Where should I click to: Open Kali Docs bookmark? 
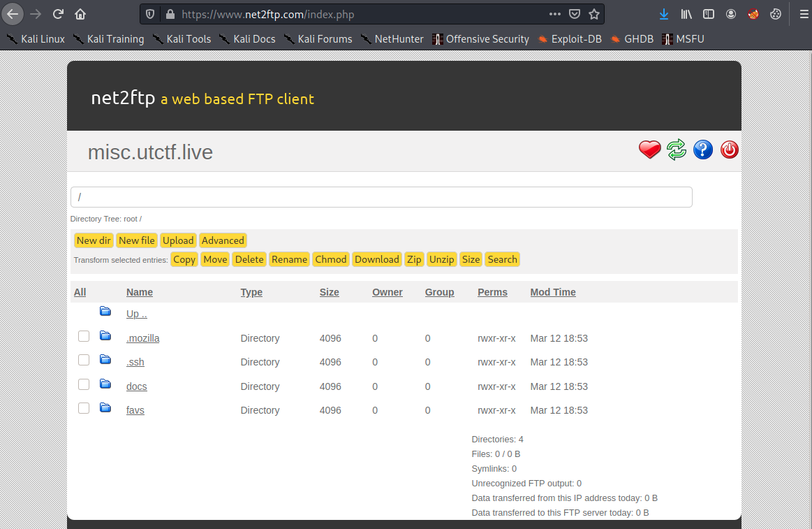coord(248,39)
